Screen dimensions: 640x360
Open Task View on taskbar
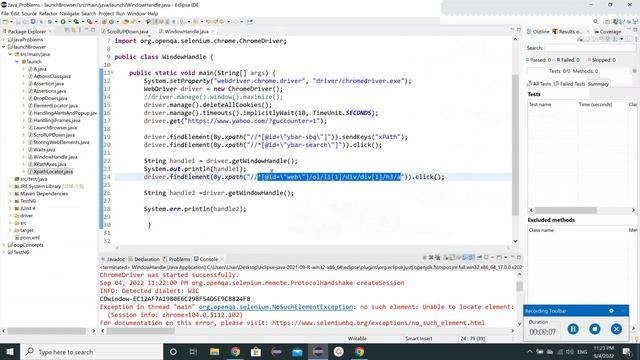coord(193,352)
